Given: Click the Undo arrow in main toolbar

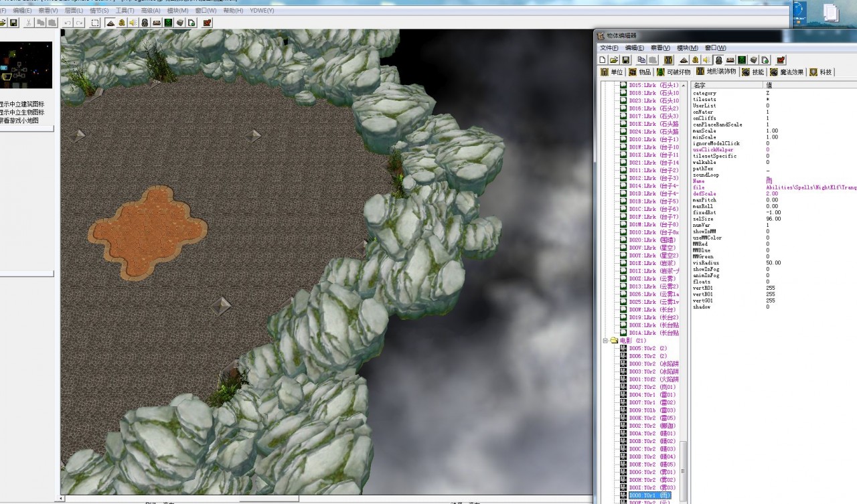Looking at the screenshot, I should 68,23.
